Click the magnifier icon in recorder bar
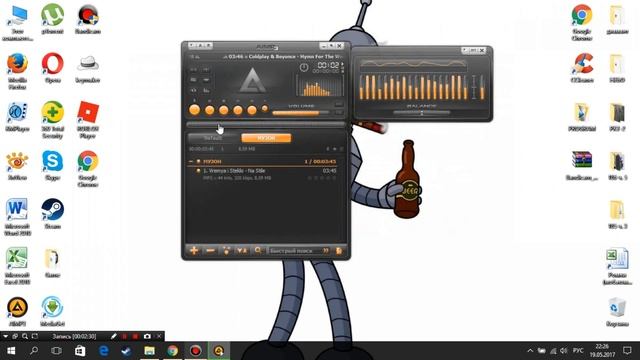 [25, 336]
